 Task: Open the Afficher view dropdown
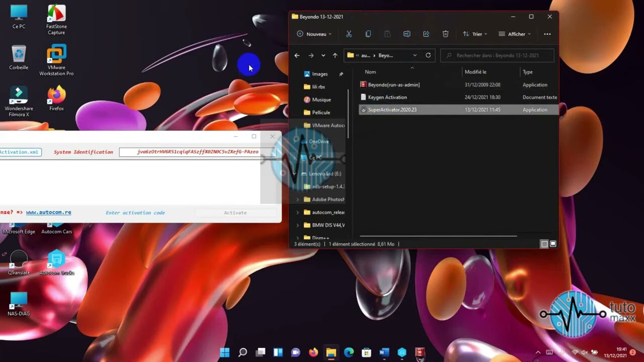[515, 34]
